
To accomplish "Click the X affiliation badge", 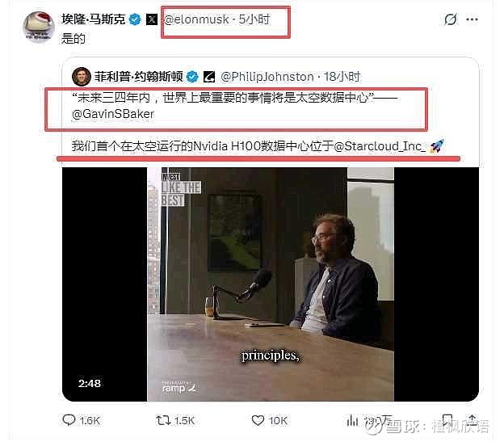I will (x=152, y=19).
